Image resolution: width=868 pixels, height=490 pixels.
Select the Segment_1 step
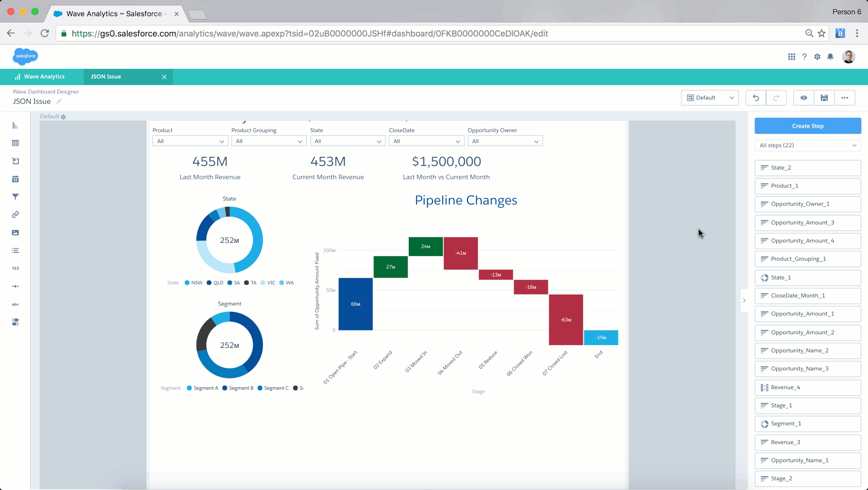tap(808, 424)
